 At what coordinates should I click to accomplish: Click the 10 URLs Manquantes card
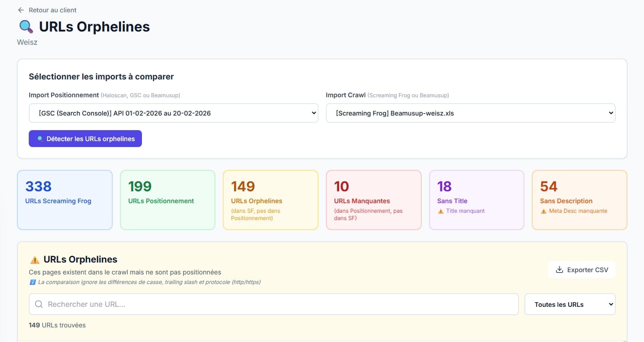[x=373, y=200]
